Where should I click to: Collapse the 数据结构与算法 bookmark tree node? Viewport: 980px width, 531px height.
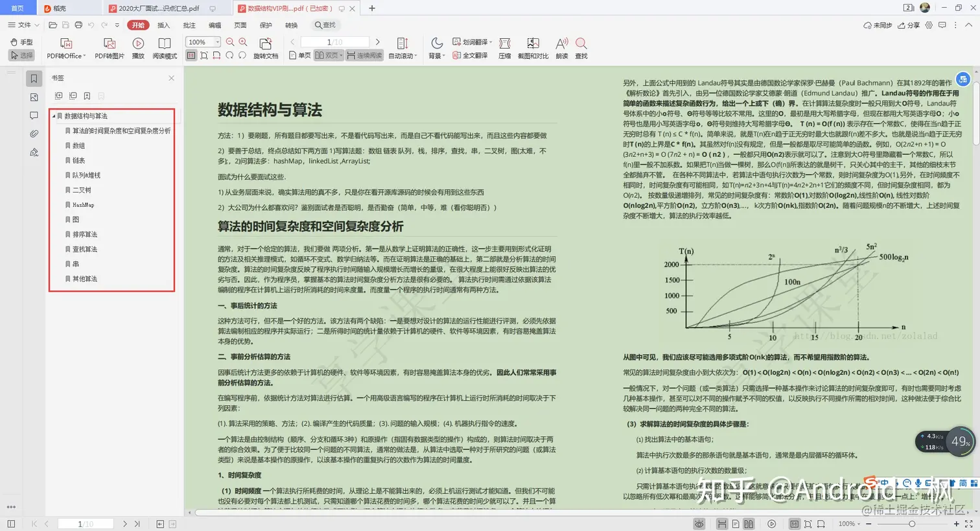click(54, 116)
